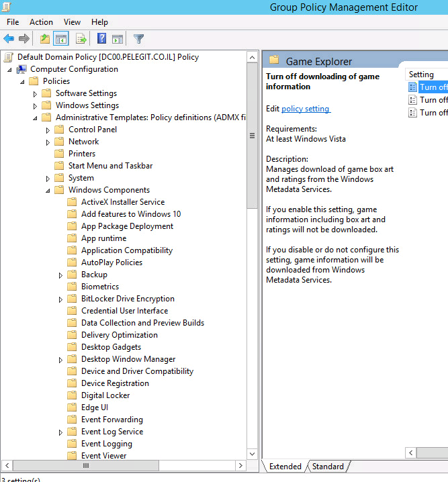The image size is (448, 482).
Task: Click the tree pane scroll right arrow
Action: [240, 465]
